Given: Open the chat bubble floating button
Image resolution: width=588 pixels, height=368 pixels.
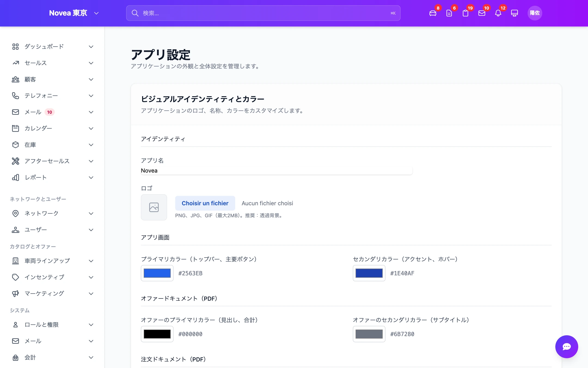Looking at the screenshot, I should coord(566,346).
